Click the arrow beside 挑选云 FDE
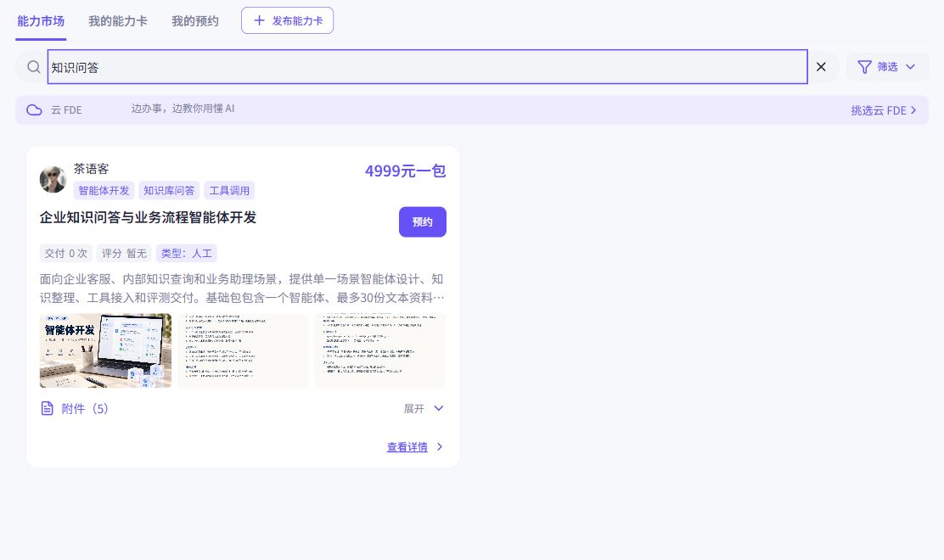 tap(914, 110)
